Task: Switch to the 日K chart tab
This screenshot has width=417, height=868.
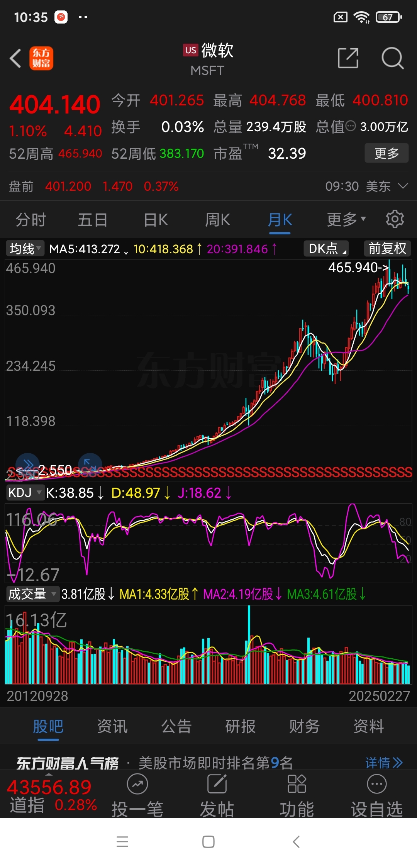Action: tap(156, 220)
